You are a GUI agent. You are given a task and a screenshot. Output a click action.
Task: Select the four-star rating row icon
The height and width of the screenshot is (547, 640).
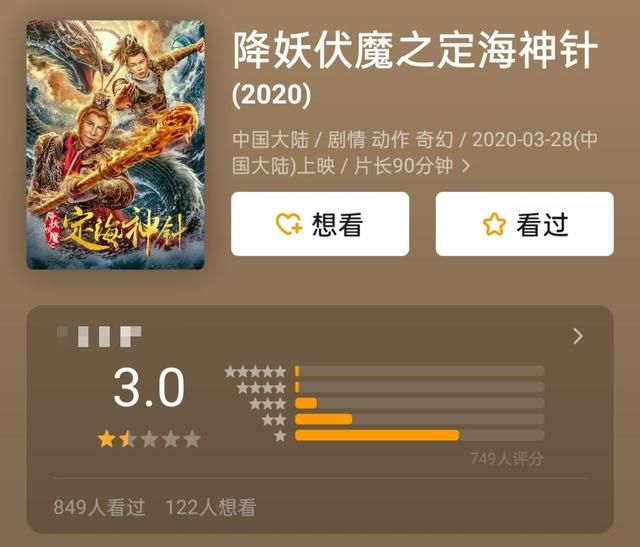tap(261, 387)
